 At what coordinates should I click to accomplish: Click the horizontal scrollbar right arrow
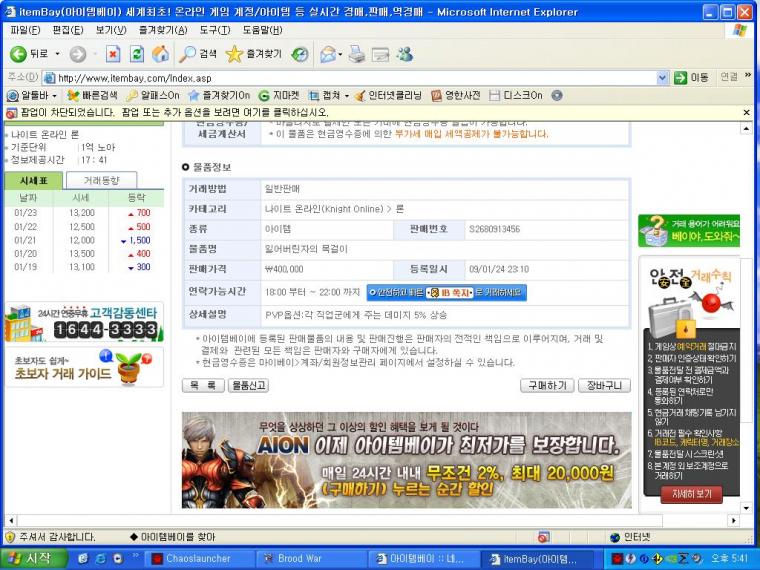733,520
